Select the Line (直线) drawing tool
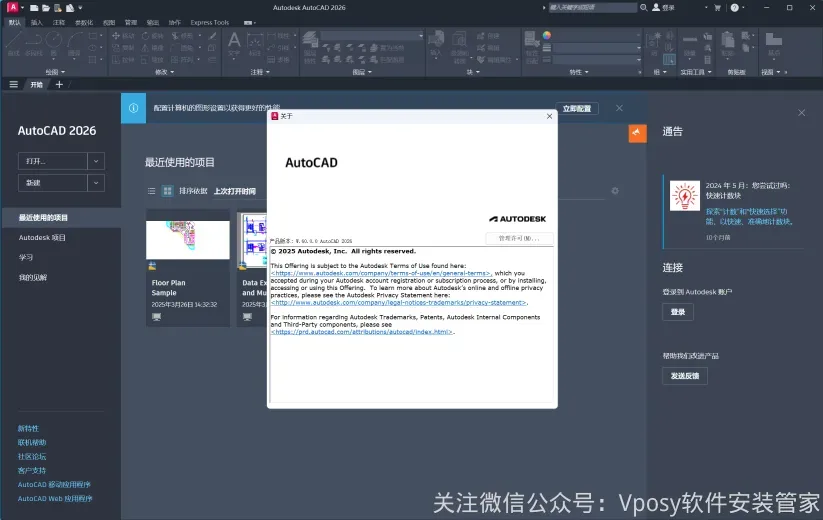The height and width of the screenshot is (520, 823). pos(14,43)
